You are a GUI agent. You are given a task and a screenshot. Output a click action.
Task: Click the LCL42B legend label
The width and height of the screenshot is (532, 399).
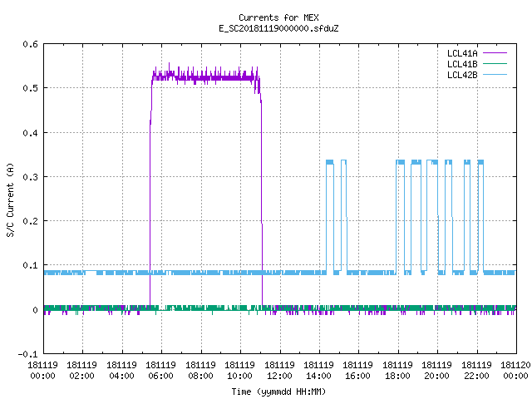(x=462, y=75)
